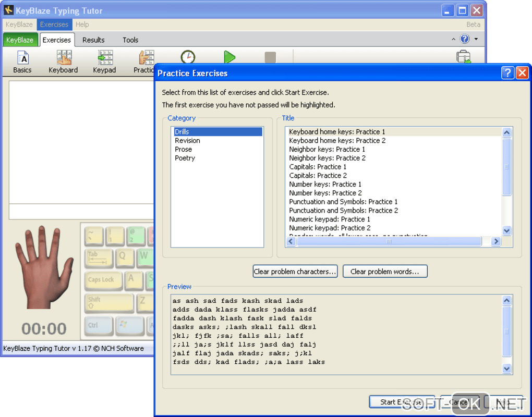Click the Tab key on virtual keyboard
Image resolution: width=532 pixels, height=417 pixels.
coord(99,259)
